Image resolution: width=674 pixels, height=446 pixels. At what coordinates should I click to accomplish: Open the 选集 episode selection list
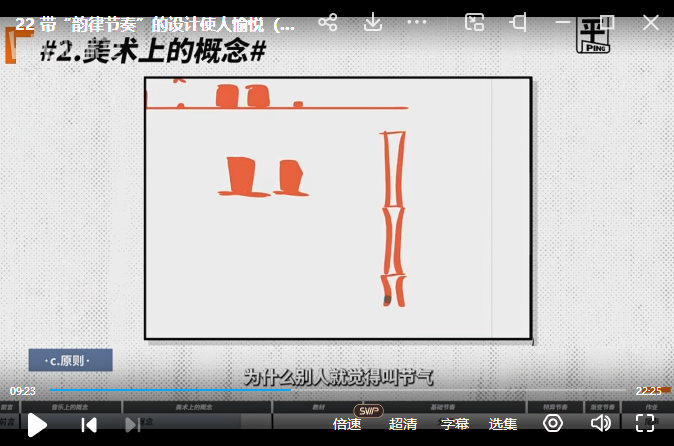[x=503, y=424]
